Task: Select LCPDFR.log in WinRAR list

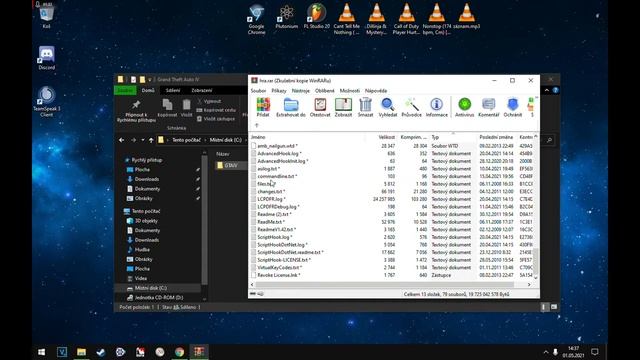Action: [271, 199]
